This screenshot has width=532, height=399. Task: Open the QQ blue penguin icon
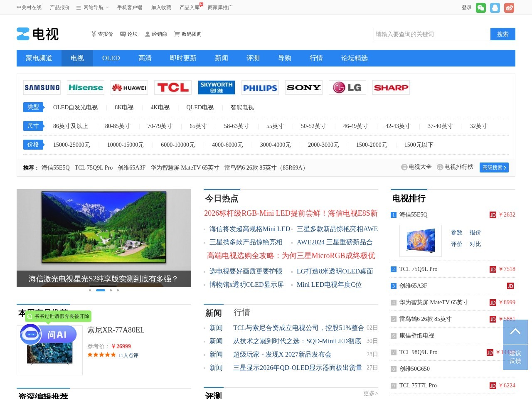coord(495,8)
